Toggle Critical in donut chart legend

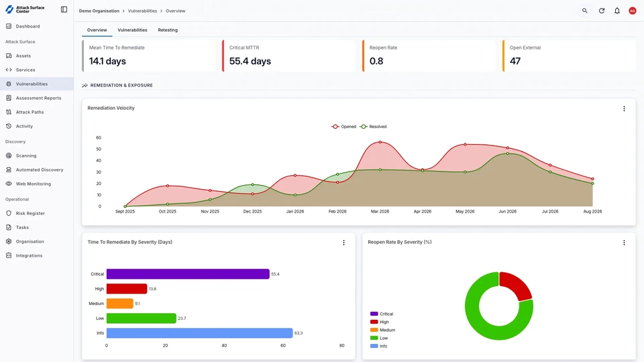382,314
